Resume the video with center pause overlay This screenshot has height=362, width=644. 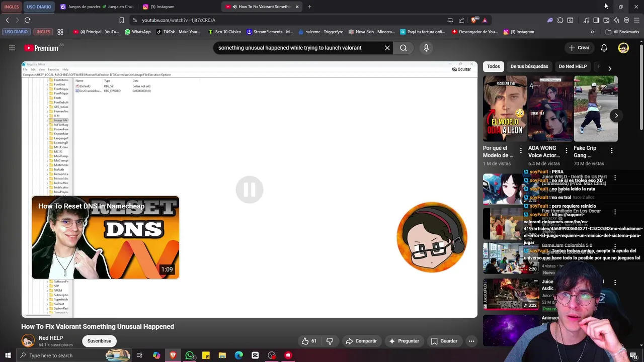[250, 190]
